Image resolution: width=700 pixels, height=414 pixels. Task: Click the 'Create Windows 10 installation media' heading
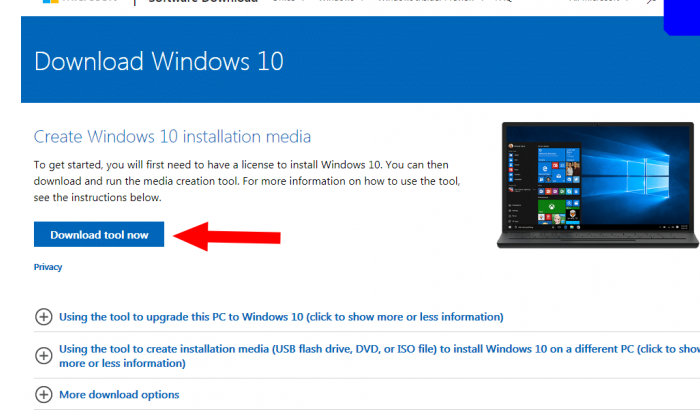coord(172,137)
